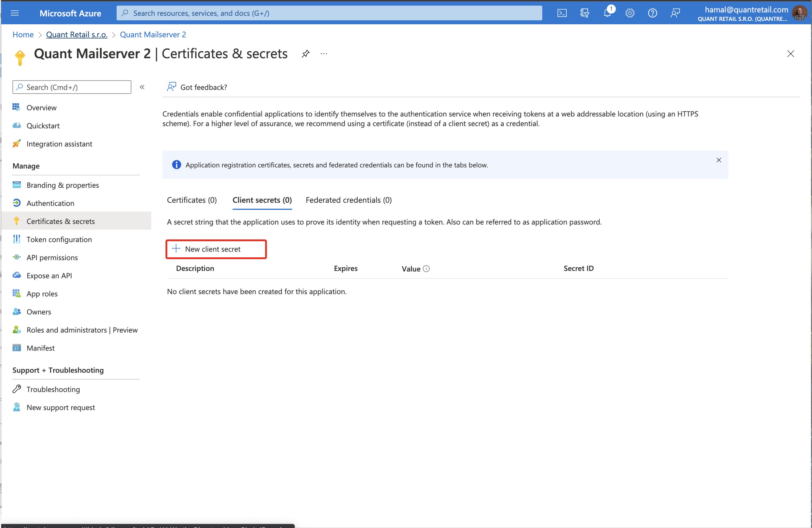Image resolution: width=812 pixels, height=528 pixels.
Task: Click the key icon beside the blade title
Action: [20, 58]
